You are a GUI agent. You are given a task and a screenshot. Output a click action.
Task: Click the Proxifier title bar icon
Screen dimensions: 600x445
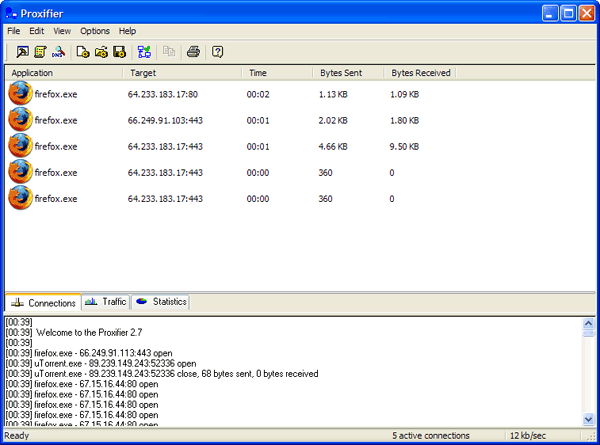click(11, 13)
